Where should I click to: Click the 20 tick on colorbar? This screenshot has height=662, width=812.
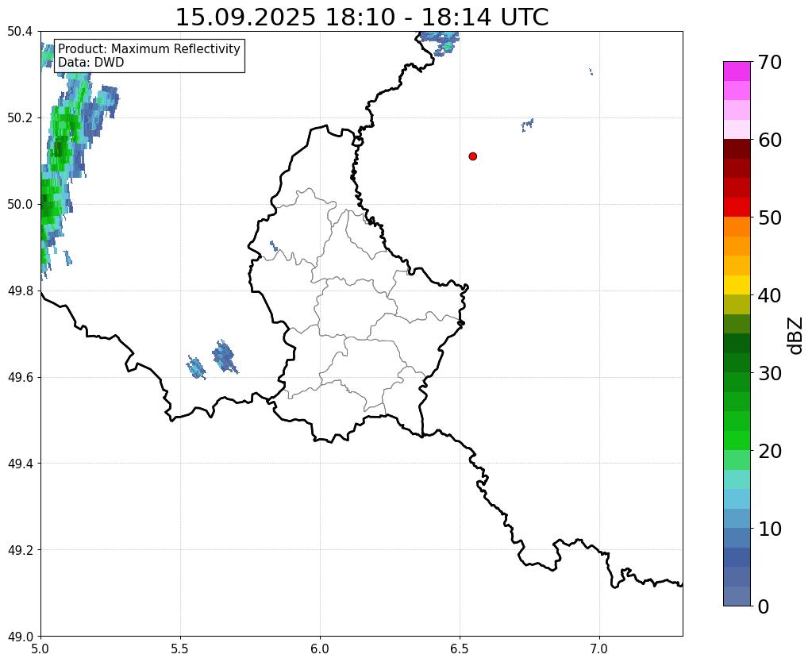tap(770, 451)
